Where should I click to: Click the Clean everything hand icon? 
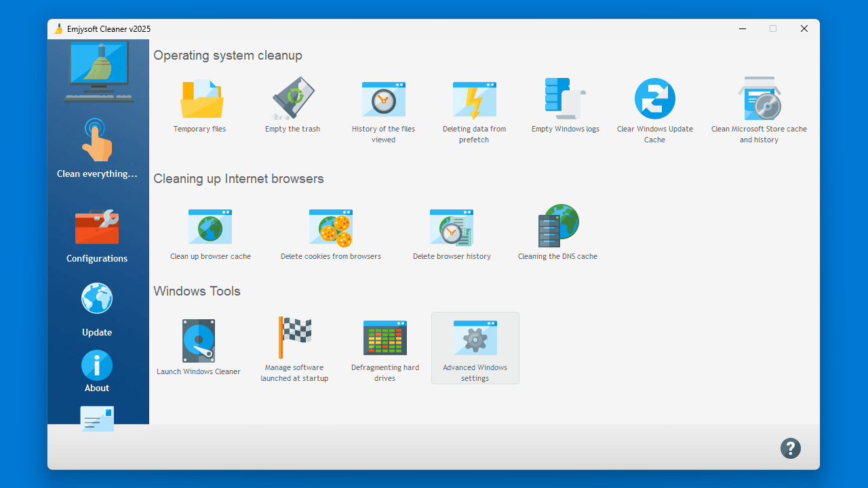[x=97, y=140]
